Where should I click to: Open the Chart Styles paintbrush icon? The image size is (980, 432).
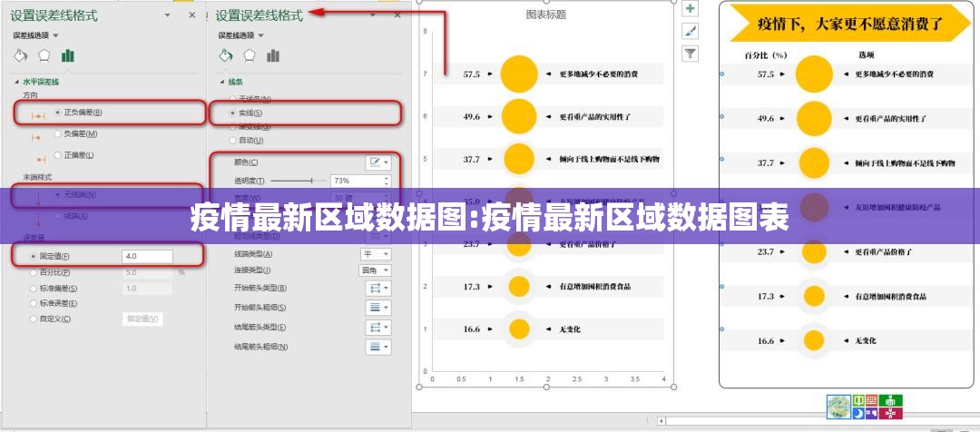pyautogui.click(x=690, y=31)
